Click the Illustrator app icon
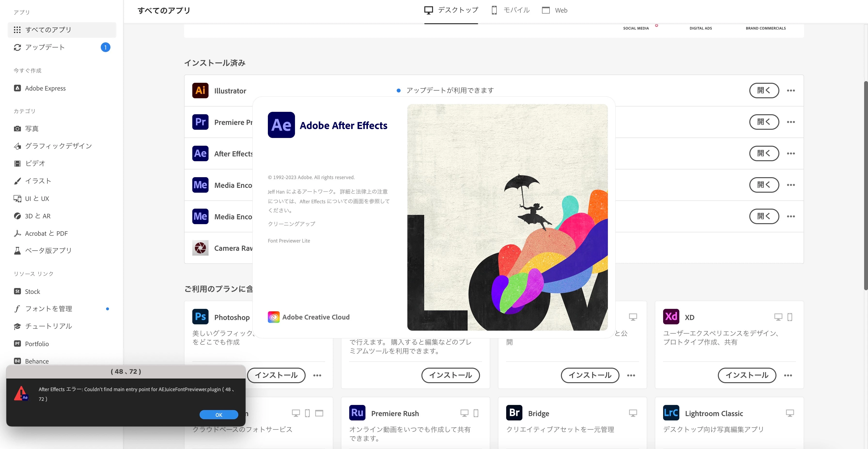The image size is (868, 449). pyautogui.click(x=200, y=90)
